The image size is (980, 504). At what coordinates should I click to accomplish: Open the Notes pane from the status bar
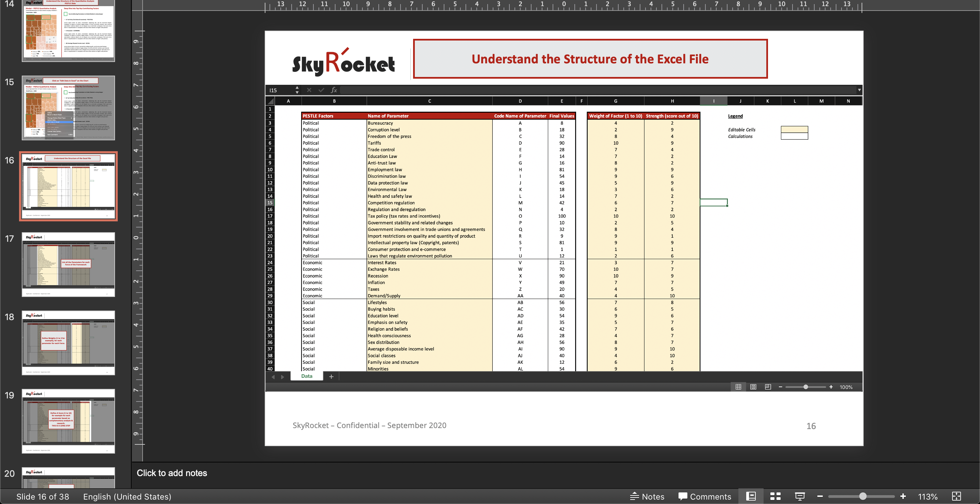pyautogui.click(x=647, y=497)
